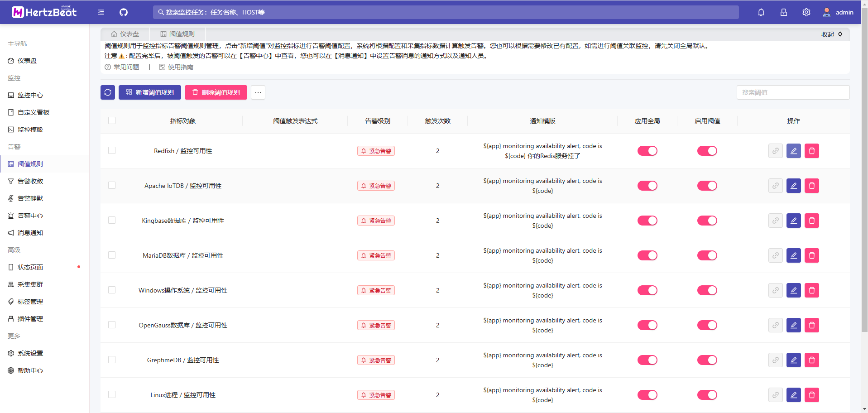Image resolution: width=868 pixels, height=413 pixels.
Task: Click the link icon for MariaDB数据库 rule
Action: (x=775, y=255)
